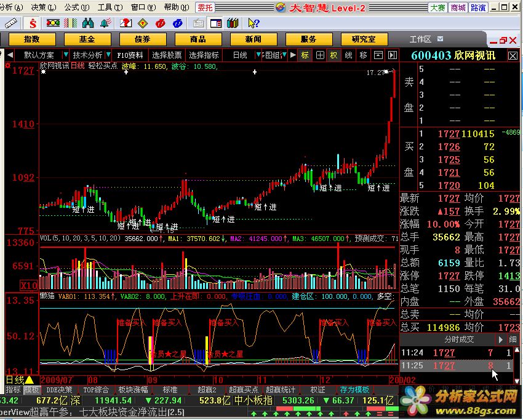This screenshot has width=523, height=420.
Task: Switch to the TOP综合 bottom tab
Action: [96, 390]
